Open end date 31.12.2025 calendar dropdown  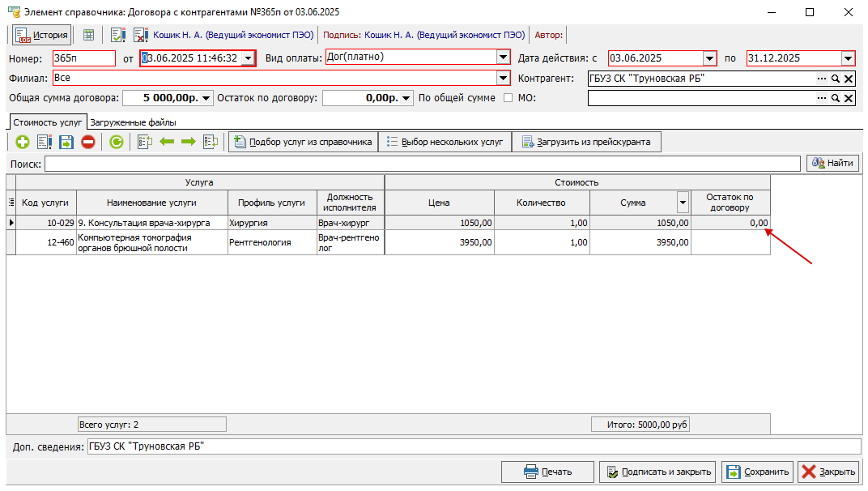[848, 58]
